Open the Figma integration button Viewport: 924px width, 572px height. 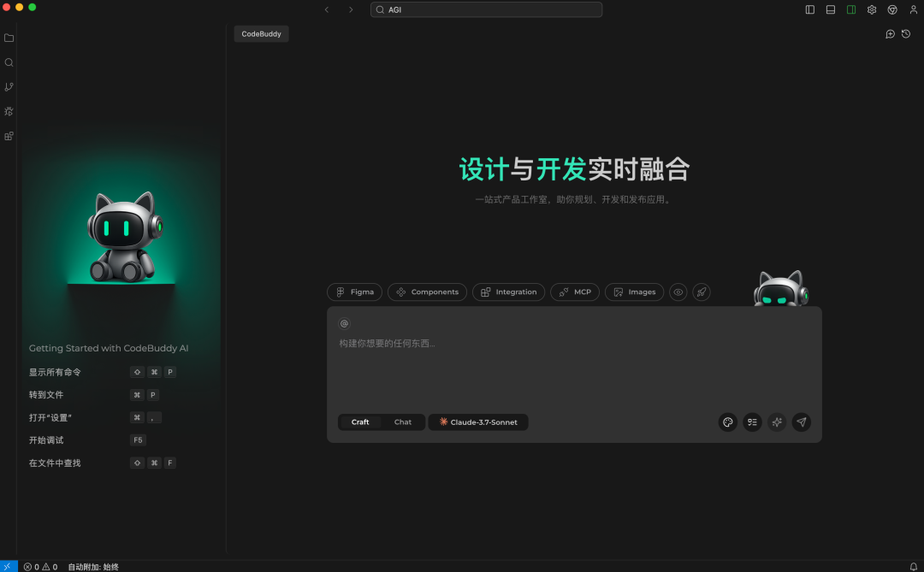pos(354,292)
